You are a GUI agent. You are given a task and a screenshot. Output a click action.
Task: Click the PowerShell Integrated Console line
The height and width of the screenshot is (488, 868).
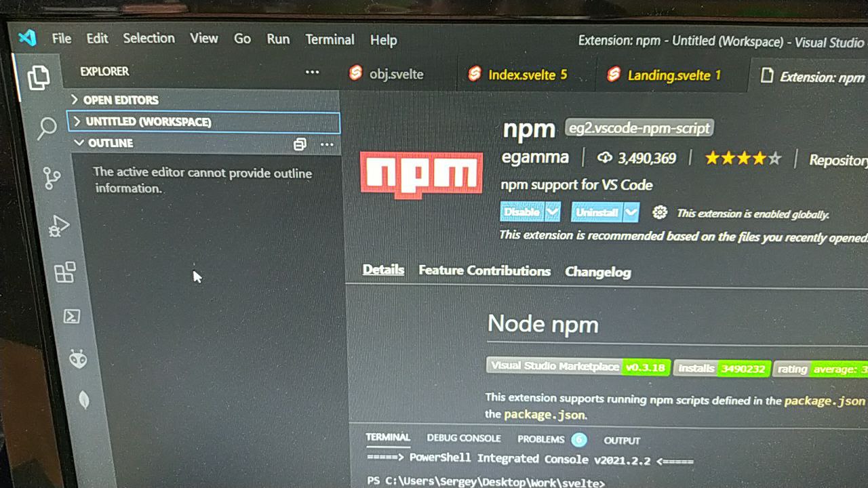(x=530, y=460)
